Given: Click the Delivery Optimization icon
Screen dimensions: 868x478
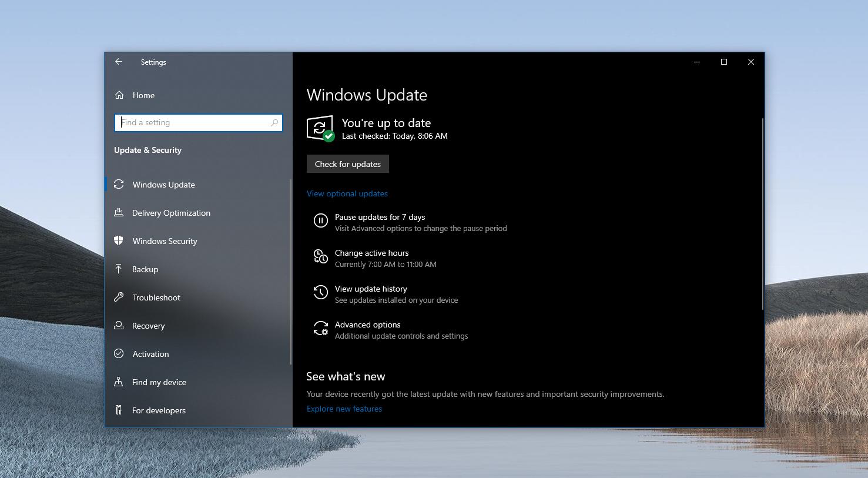Looking at the screenshot, I should [119, 212].
